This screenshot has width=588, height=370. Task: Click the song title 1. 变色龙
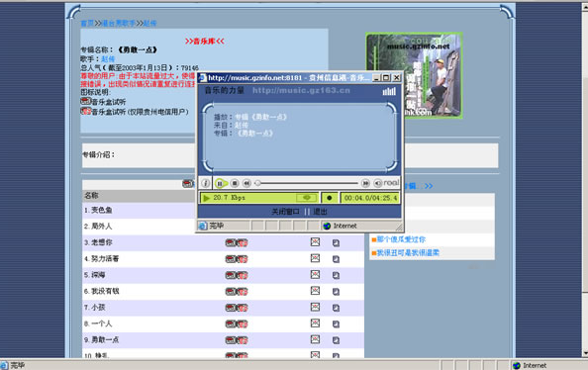[x=98, y=210]
